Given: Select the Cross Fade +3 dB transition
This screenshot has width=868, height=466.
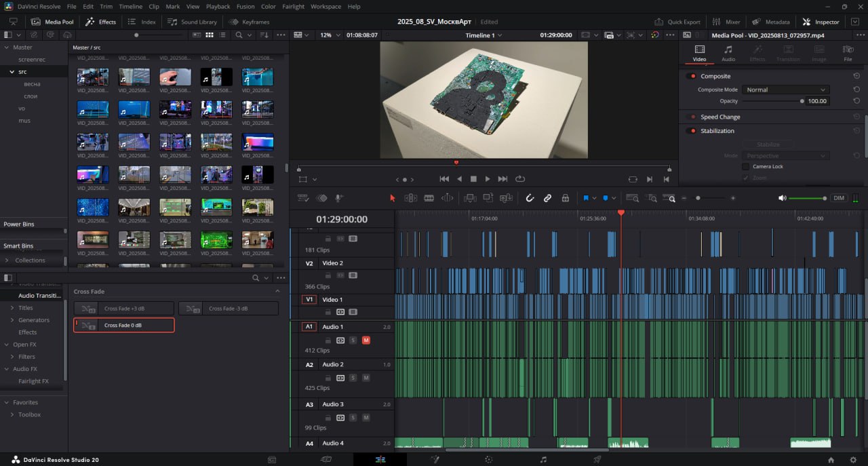Looking at the screenshot, I should pyautogui.click(x=123, y=309).
